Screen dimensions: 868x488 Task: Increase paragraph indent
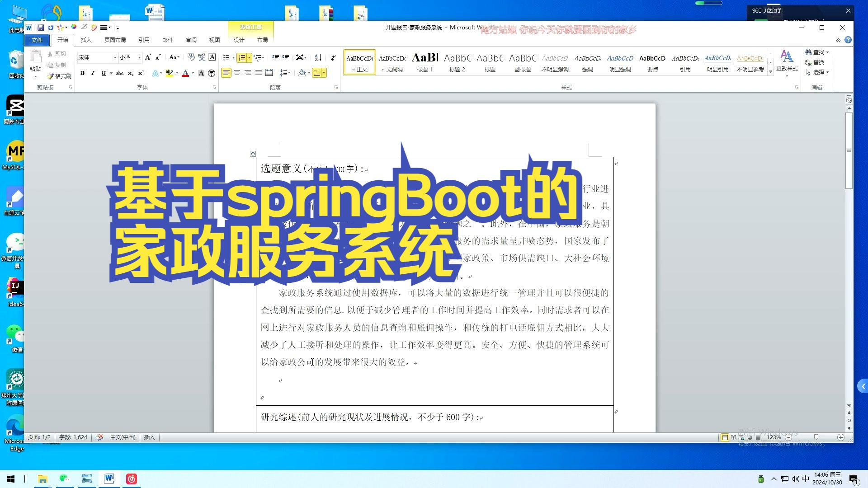click(x=285, y=57)
